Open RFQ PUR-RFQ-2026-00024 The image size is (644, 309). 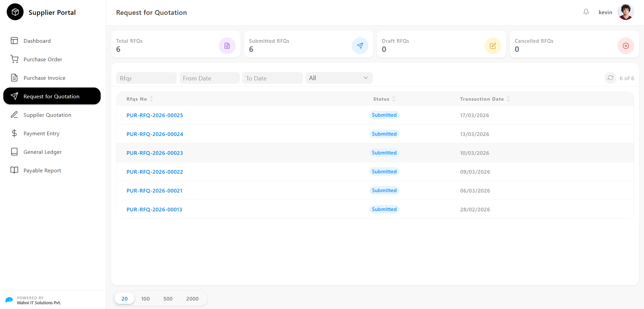(x=155, y=134)
